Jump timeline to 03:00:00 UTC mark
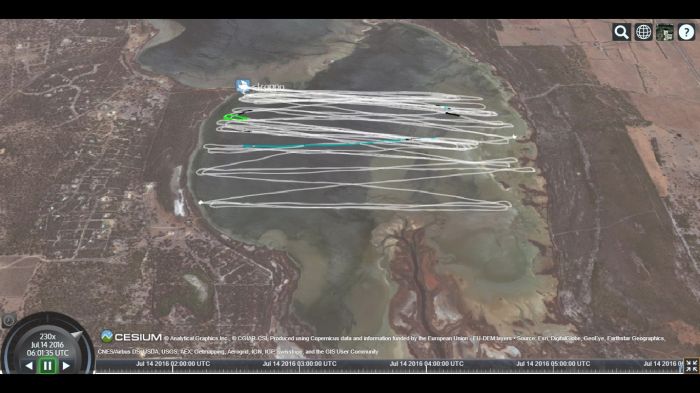Screen dimensions: 700x393 [300, 364]
